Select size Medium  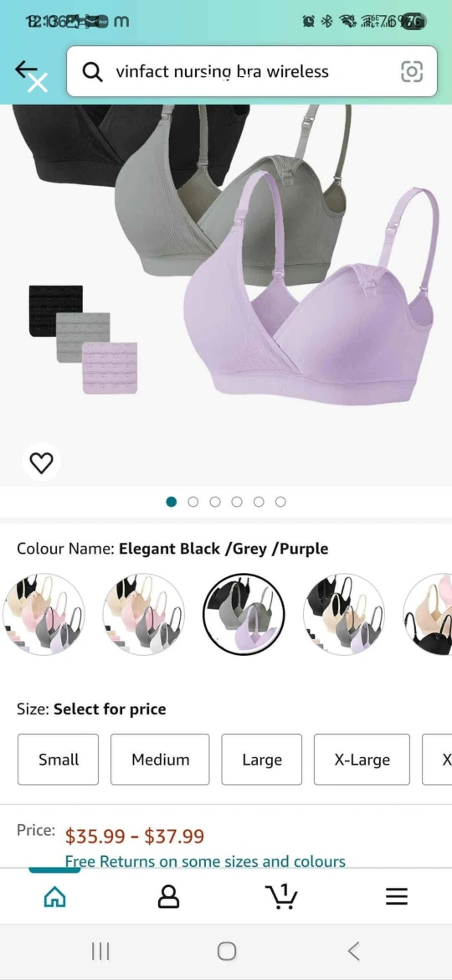(160, 760)
